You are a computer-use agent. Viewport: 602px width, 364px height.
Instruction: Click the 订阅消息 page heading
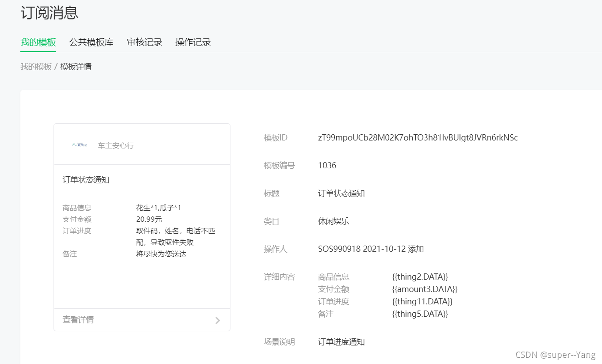50,12
